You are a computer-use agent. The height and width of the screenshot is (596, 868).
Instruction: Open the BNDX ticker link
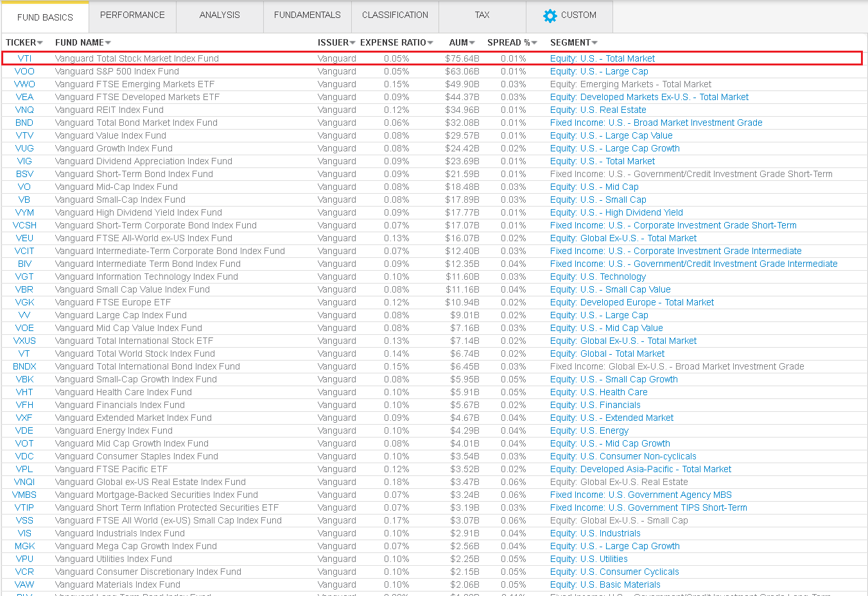pos(24,366)
